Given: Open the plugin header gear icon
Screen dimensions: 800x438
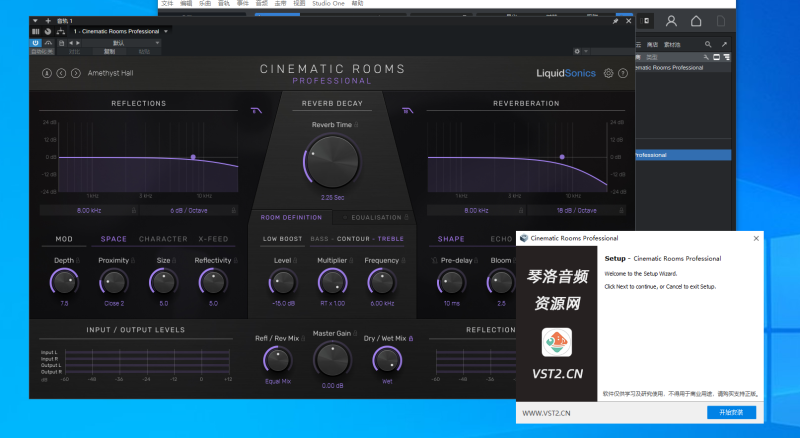Looking at the screenshot, I should coord(577,51).
